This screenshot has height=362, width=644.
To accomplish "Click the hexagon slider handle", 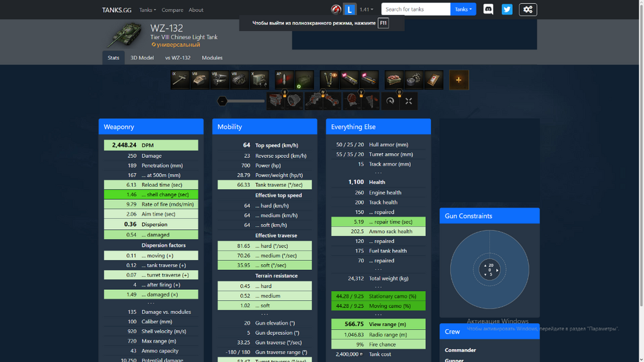I will [222, 101].
